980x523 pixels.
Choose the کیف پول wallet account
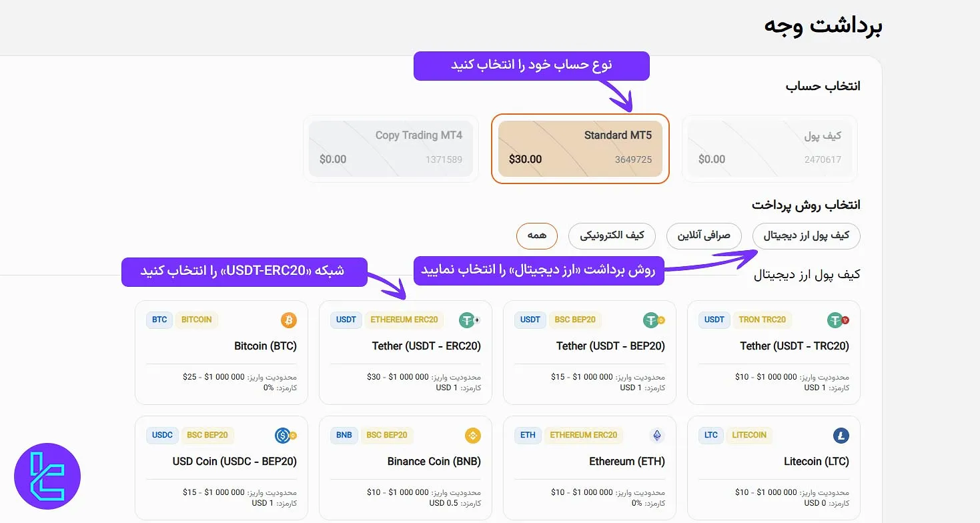769,148
